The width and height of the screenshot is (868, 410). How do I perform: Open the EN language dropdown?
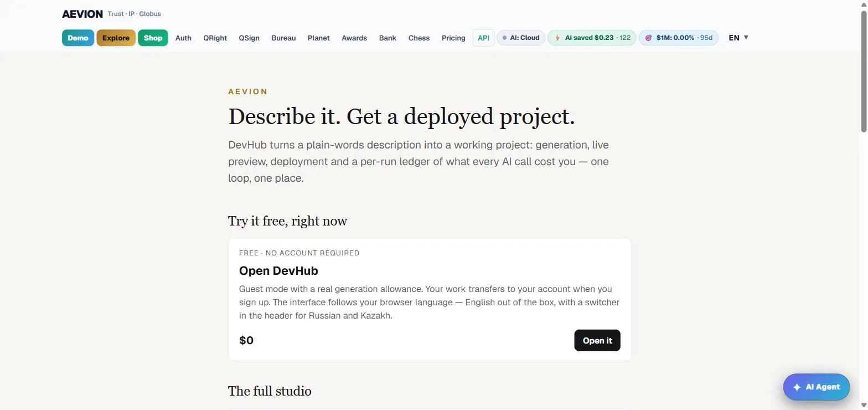coord(738,38)
